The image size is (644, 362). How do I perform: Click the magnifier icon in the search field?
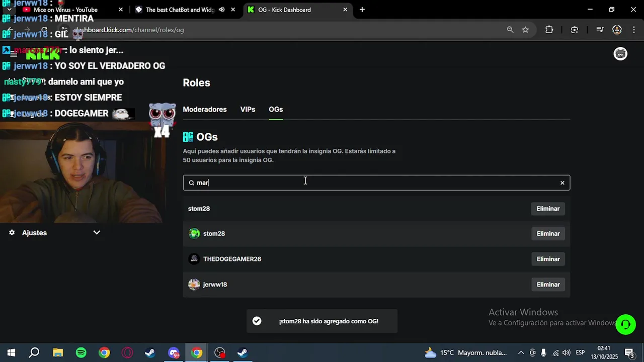[191, 183]
